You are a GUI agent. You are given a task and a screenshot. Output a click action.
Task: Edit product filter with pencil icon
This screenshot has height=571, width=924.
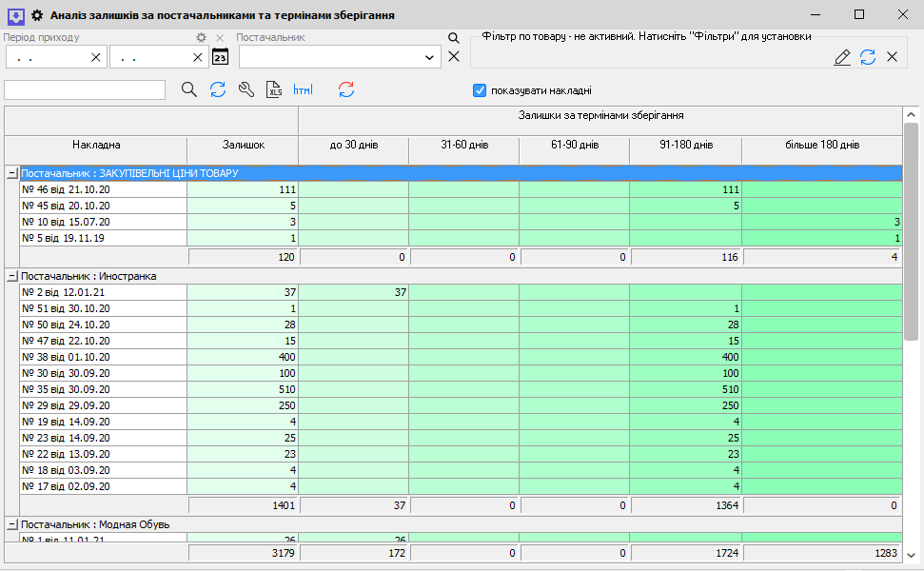click(x=842, y=57)
